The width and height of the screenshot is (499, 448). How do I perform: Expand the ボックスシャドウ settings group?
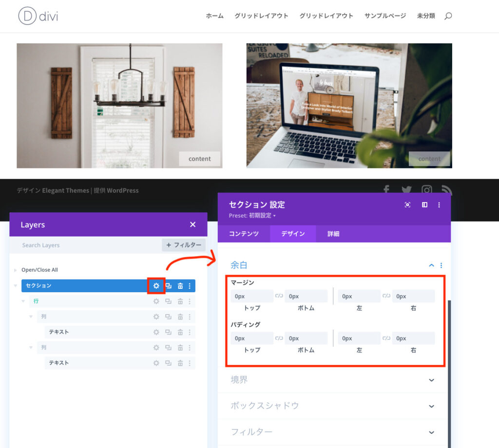(x=431, y=406)
